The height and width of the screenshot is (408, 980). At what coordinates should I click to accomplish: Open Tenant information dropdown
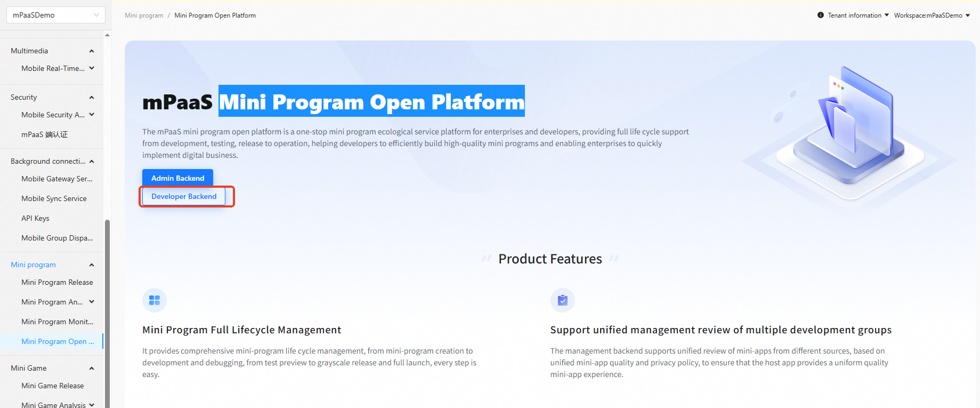(x=858, y=15)
